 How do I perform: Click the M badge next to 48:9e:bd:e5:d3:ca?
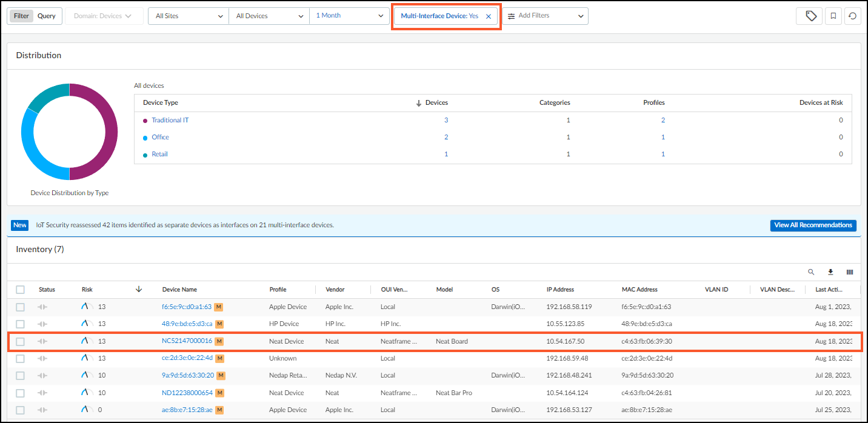click(x=219, y=324)
